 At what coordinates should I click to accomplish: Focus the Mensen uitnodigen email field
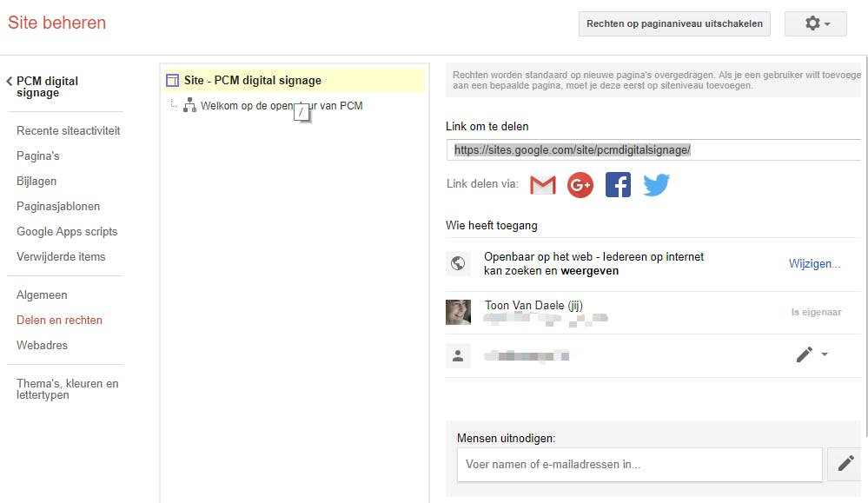(639, 464)
